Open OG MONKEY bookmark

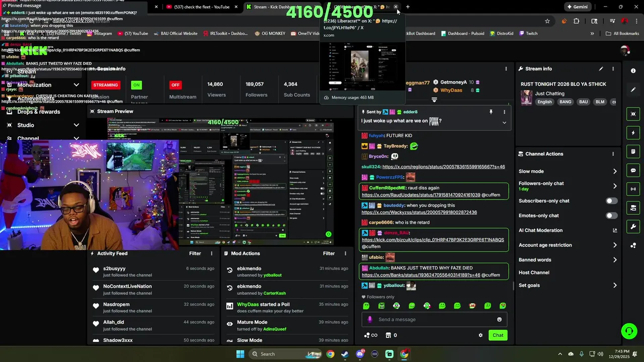(269, 34)
